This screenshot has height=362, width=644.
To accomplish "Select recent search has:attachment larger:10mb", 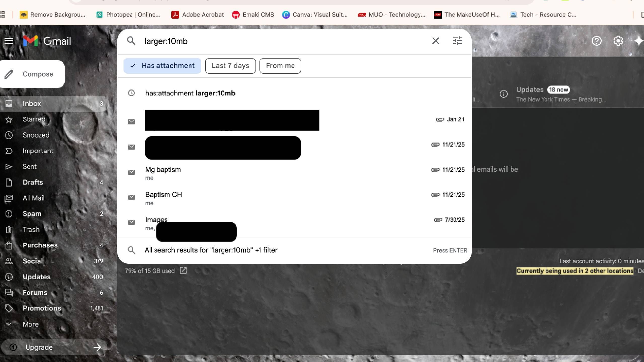I will pos(294,93).
